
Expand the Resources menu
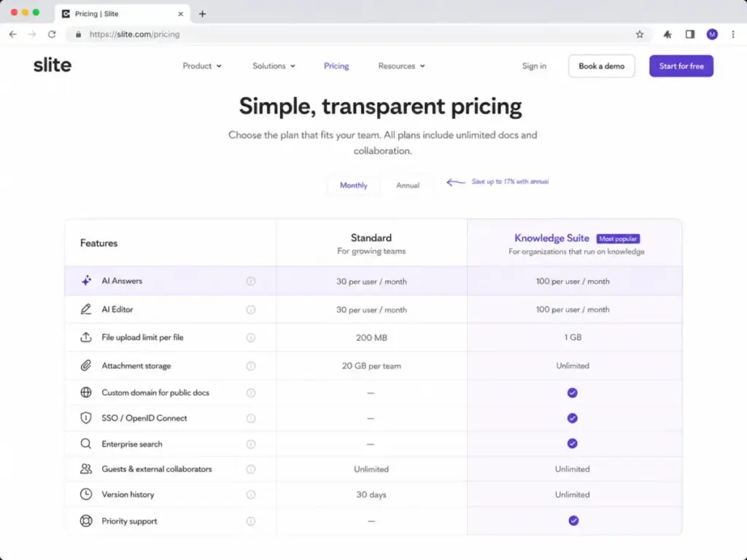pyautogui.click(x=402, y=66)
